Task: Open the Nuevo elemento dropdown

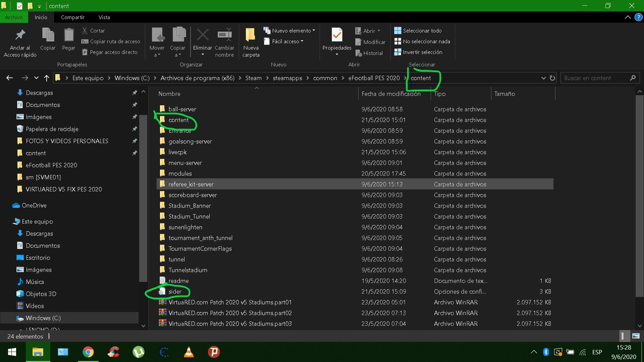Action: (x=289, y=31)
